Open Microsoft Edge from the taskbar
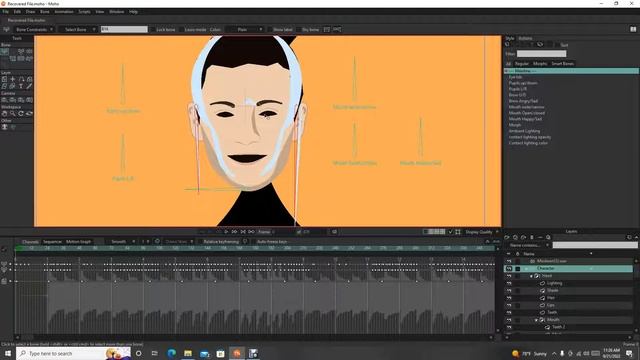This screenshot has width=640, height=360. (171, 353)
